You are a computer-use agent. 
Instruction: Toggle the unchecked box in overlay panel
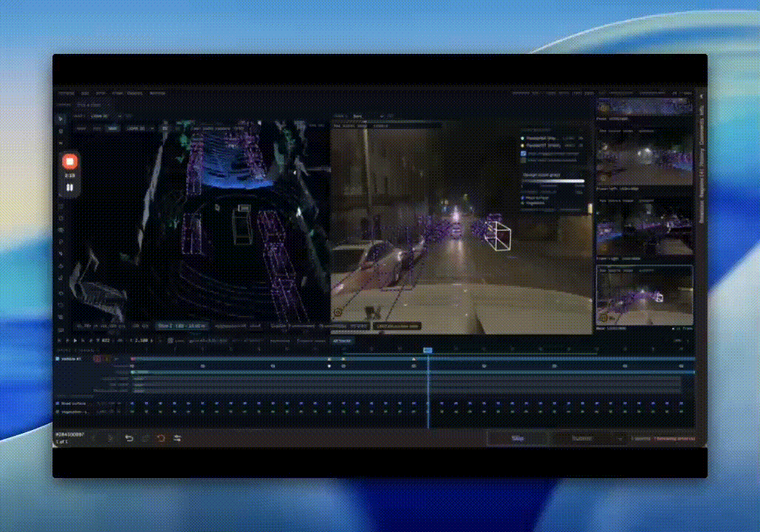523,160
